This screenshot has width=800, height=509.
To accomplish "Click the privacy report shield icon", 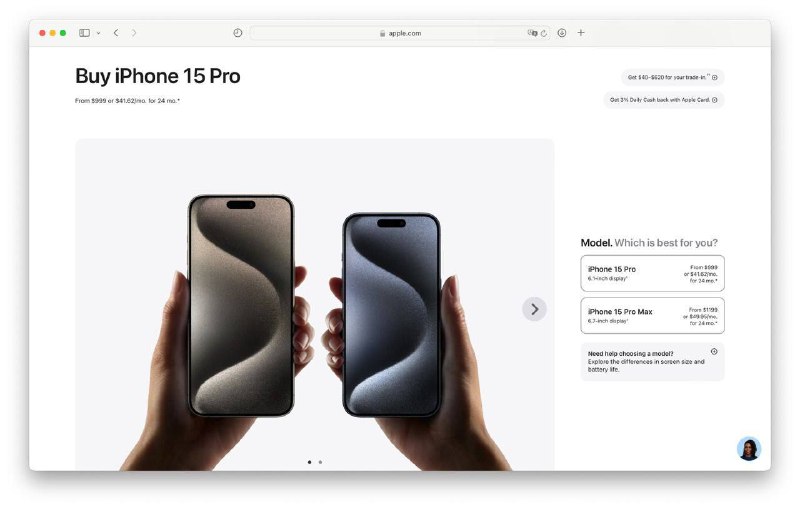I will pyautogui.click(x=238, y=33).
